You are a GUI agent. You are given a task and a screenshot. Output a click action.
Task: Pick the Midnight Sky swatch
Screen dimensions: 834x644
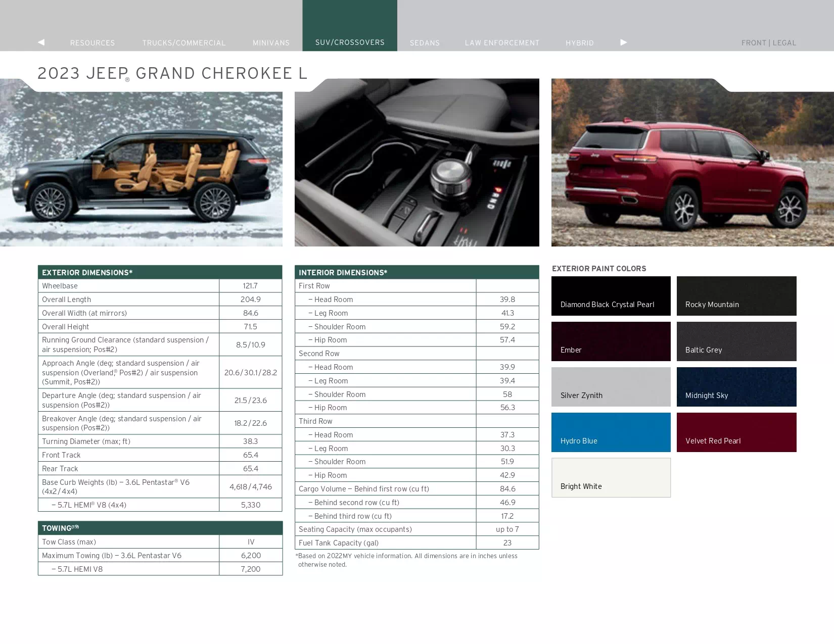click(x=736, y=387)
